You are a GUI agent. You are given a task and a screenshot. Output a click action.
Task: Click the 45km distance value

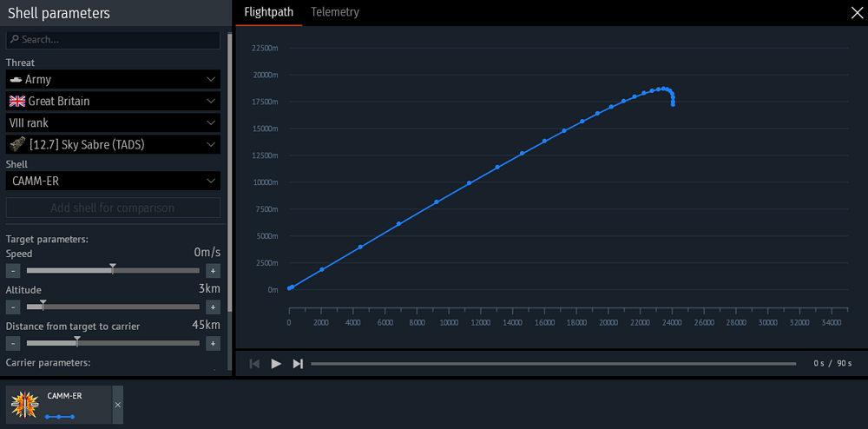click(x=206, y=325)
